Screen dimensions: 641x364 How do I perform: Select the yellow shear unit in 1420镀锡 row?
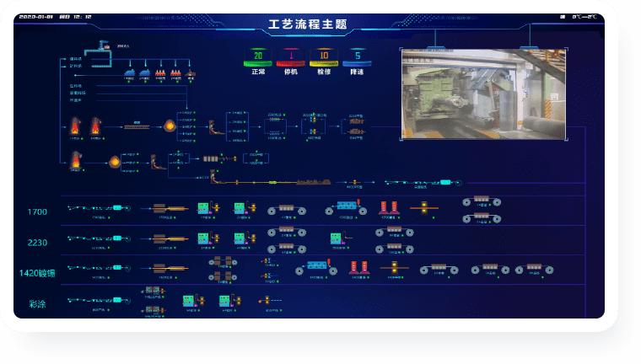[395, 268]
